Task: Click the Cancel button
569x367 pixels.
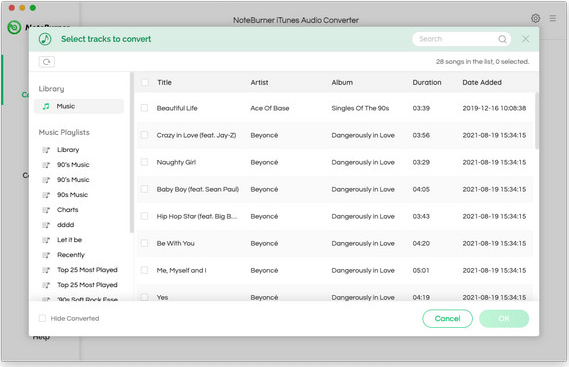Action: click(447, 319)
